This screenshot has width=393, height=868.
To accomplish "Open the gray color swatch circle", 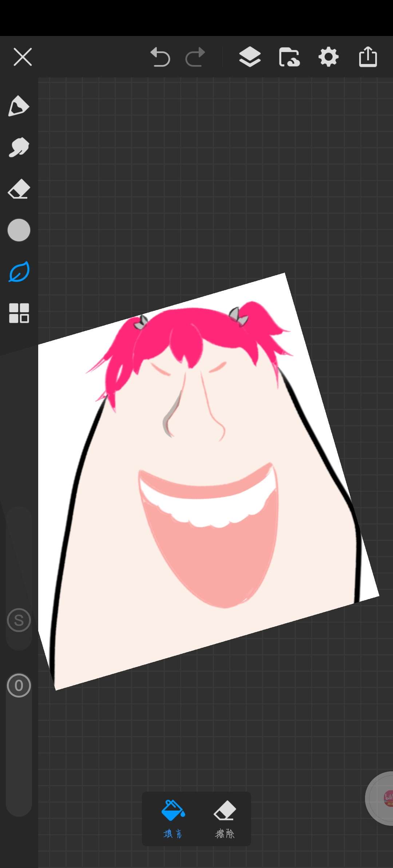I will [x=19, y=230].
